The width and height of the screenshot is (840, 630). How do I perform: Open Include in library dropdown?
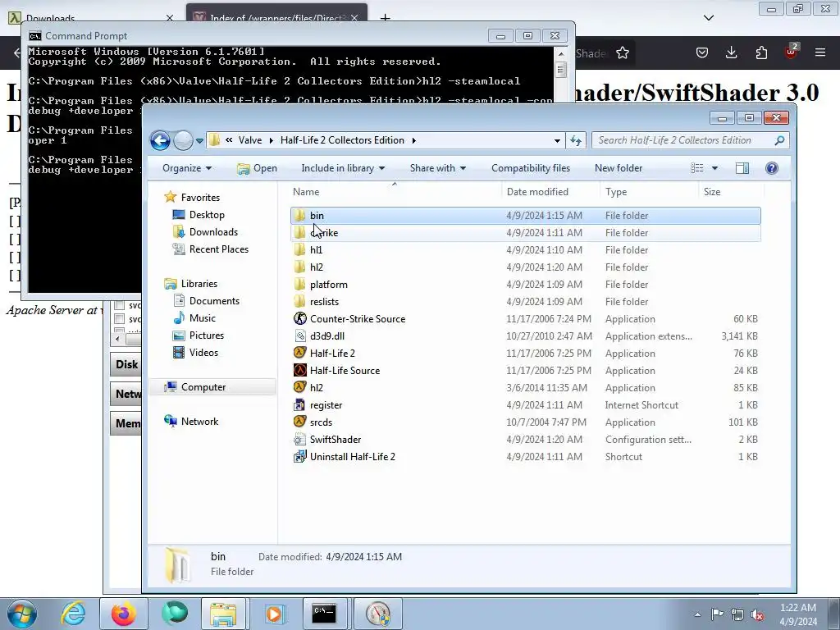pos(343,168)
